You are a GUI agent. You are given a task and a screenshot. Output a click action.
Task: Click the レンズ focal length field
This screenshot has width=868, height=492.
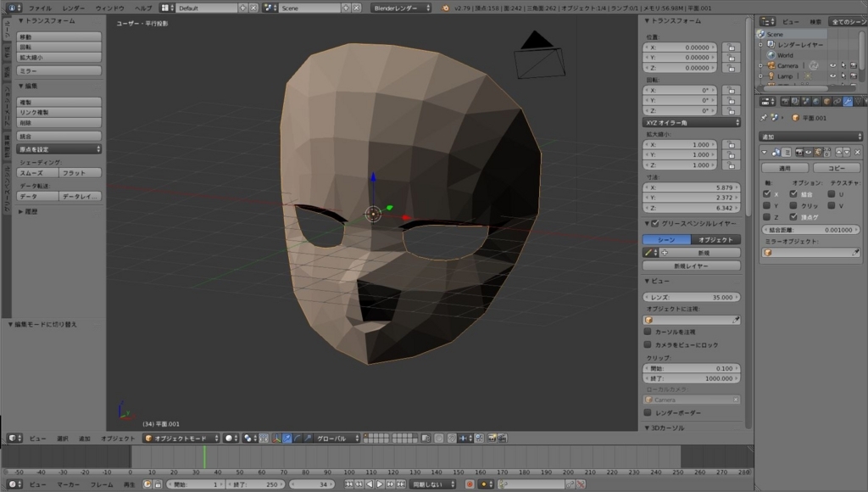coord(692,297)
